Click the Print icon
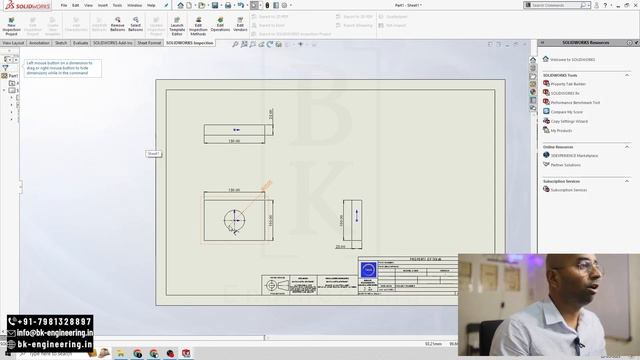The height and width of the screenshot is (360, 640). pyautogui.click(x=228, y=5)
